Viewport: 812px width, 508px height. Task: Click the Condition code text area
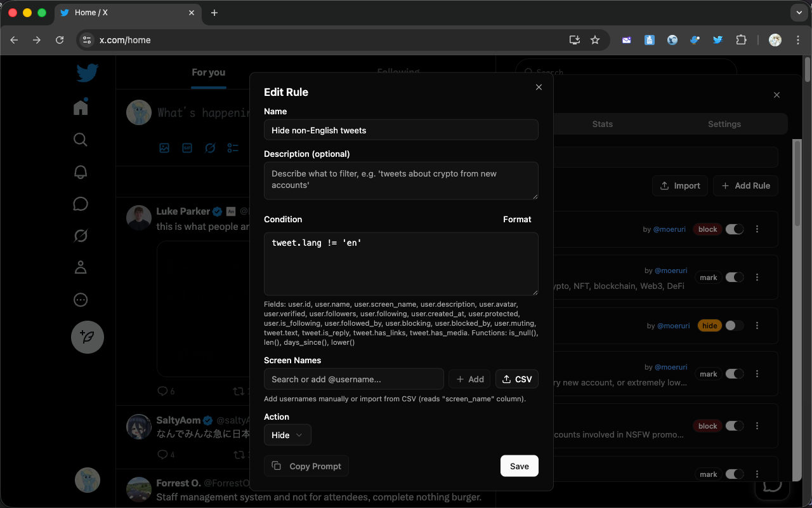point(401,264)
